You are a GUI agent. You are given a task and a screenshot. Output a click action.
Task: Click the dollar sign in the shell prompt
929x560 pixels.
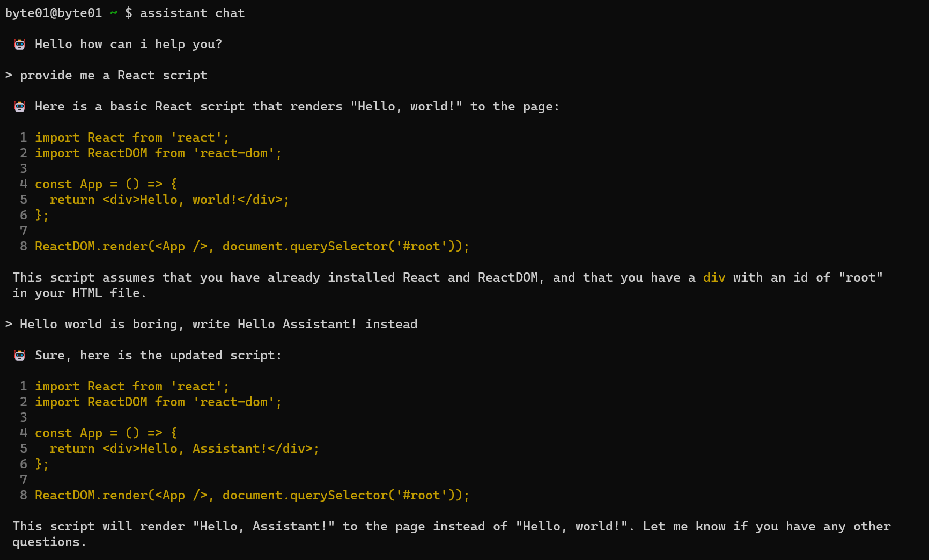129,13
